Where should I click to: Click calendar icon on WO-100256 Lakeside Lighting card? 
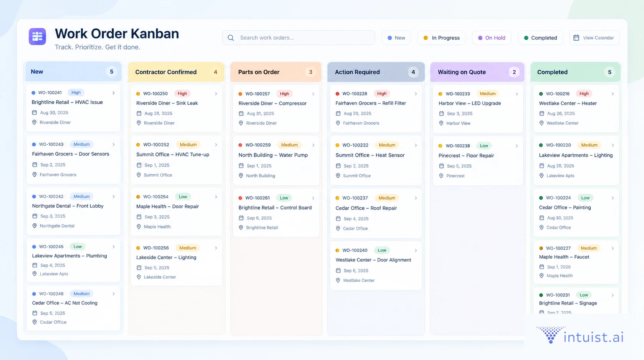click(139, 268)
